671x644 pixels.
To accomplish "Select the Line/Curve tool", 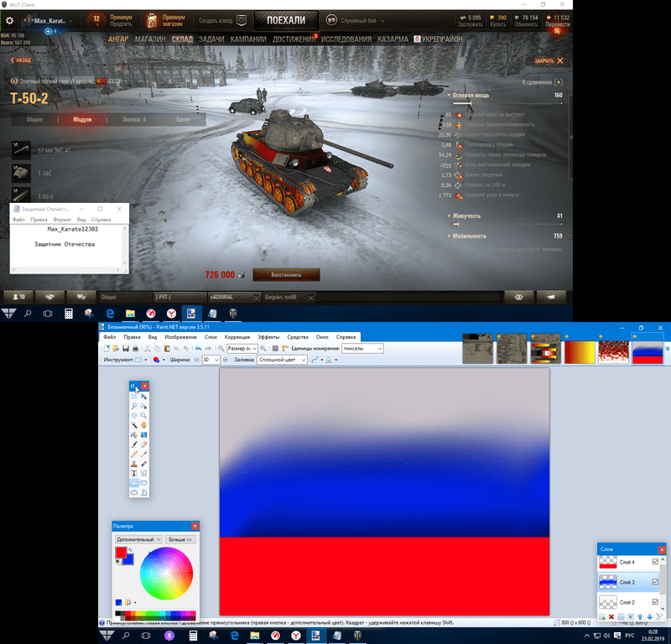I will [143, 473].
